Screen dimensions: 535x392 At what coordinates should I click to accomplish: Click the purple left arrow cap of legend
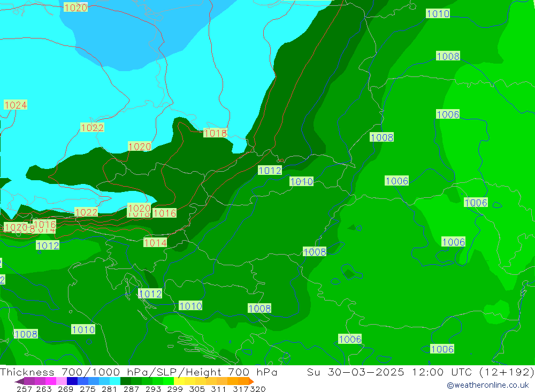(x=19, y=381)
